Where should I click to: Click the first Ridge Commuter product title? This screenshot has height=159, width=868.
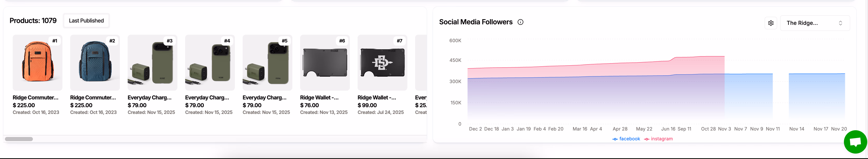point(35,97)
